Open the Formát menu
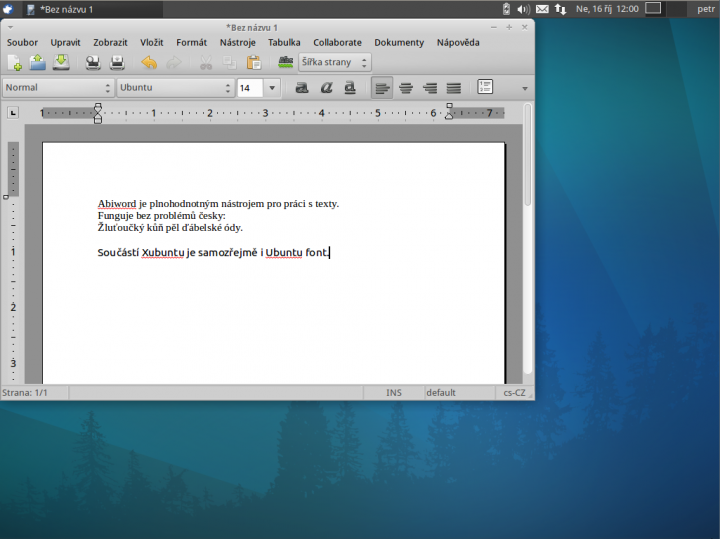 coord(191,42)
